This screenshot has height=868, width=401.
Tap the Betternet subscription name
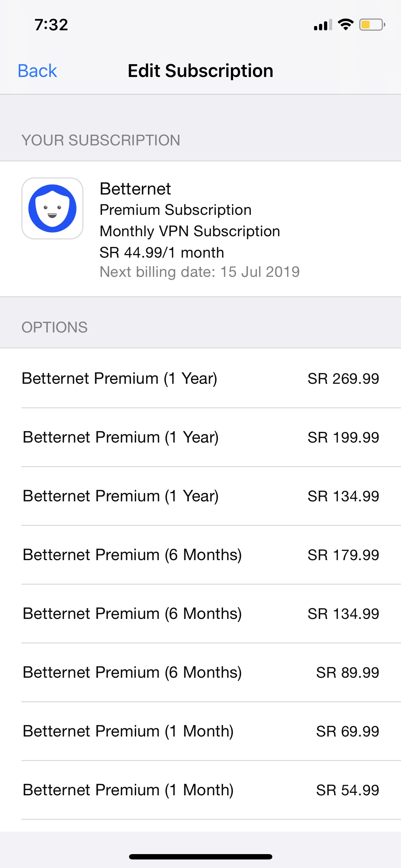tap(135, 189)
